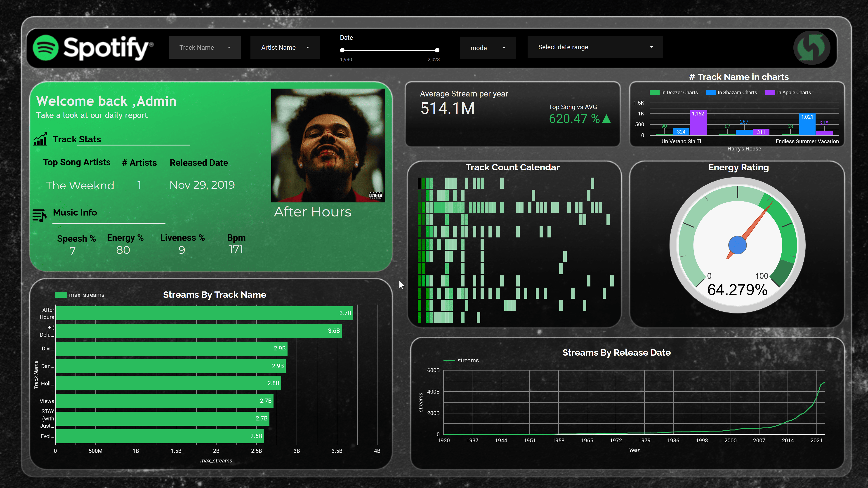Click the 64.279% gauge value

click(x=737, y=290)
